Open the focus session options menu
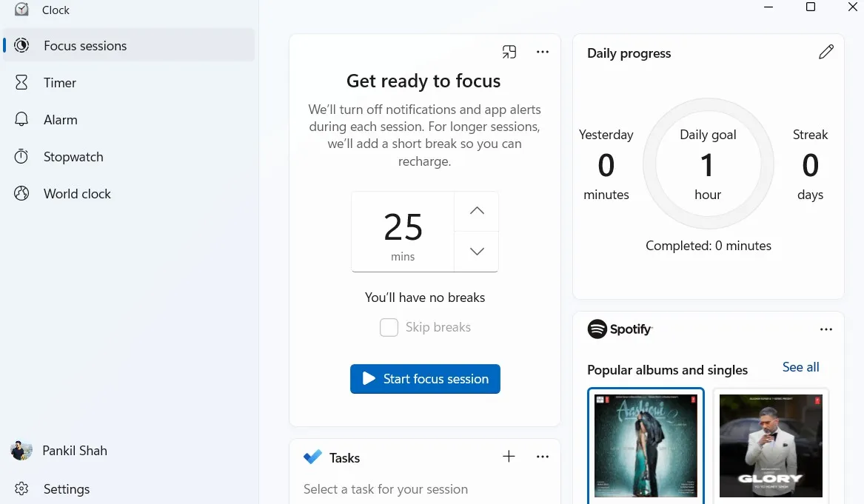The width and height of the screenshot is (864, 504). click(x=543, y=51)
